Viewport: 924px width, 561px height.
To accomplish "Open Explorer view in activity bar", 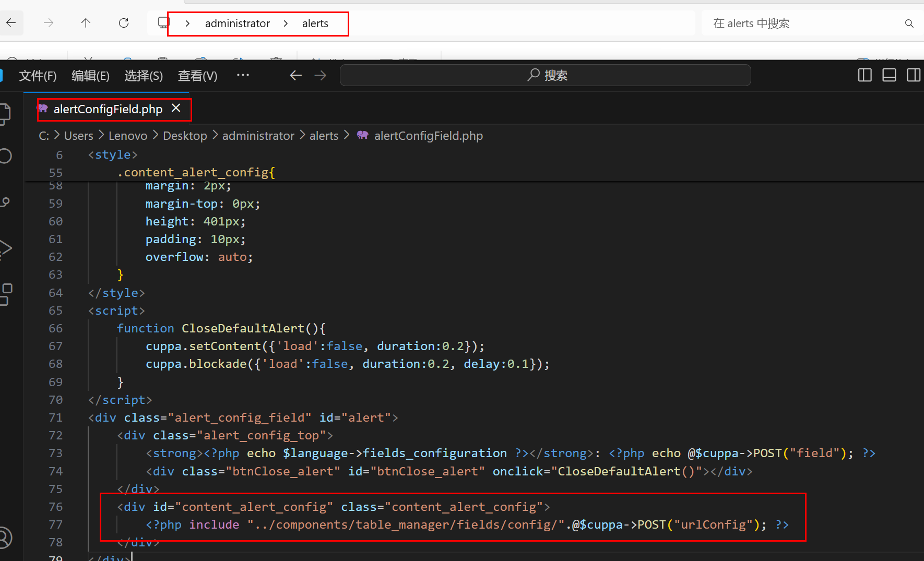I will 4,114.
